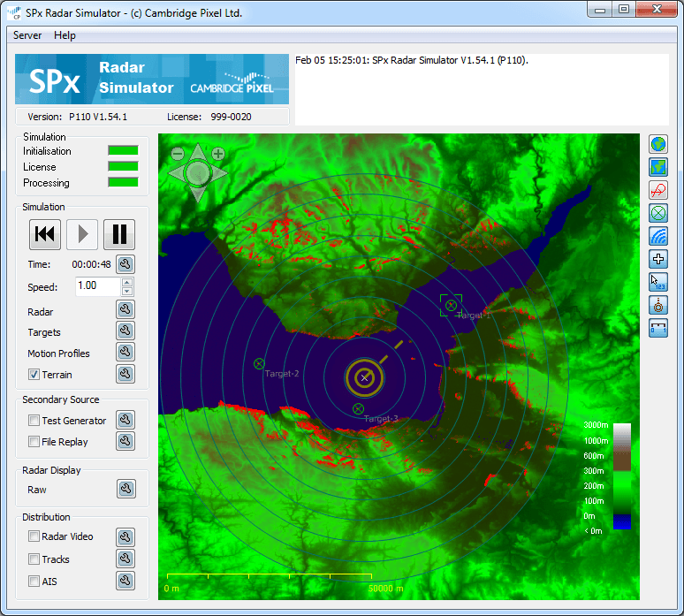
Task: Enable the Test Generator checkbox
Action: point(34,420)
